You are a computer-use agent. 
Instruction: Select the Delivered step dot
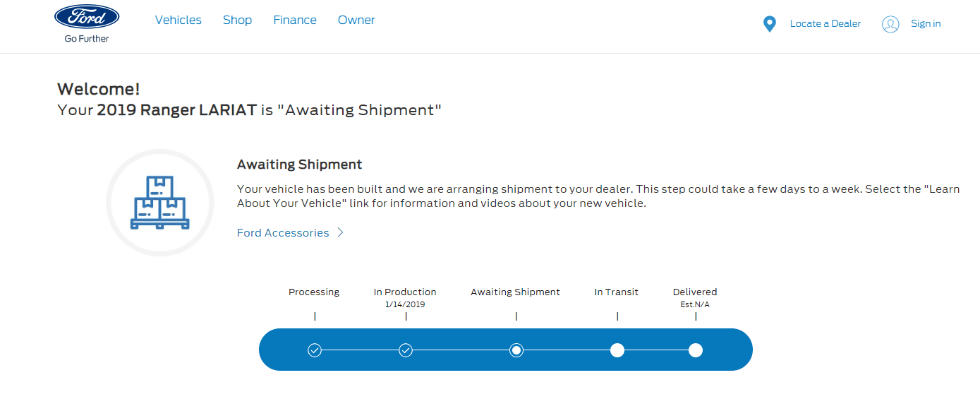click(696, 350)
